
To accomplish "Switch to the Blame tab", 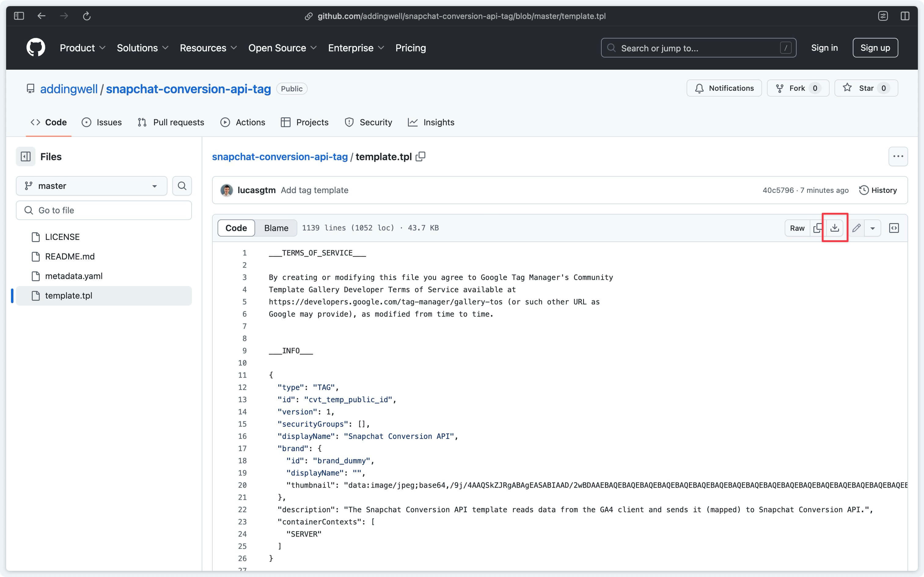I will tap(276, 228).
